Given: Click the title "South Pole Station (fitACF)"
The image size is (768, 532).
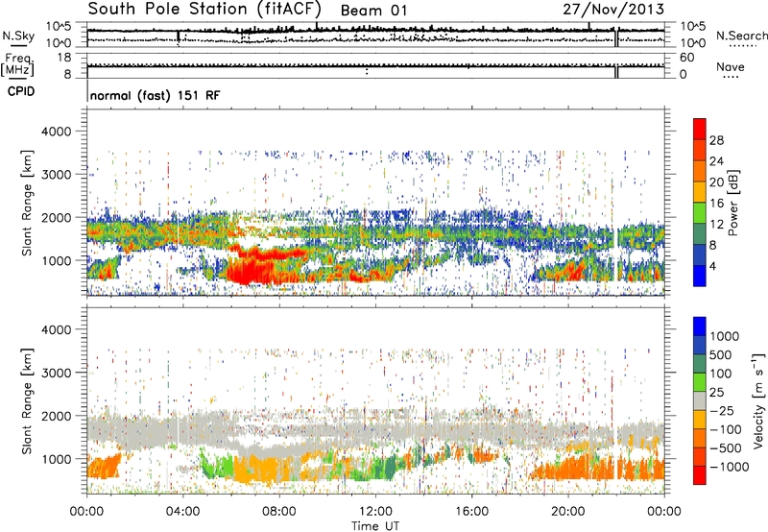Looking at the screenshot, I should tap(204, 9).
